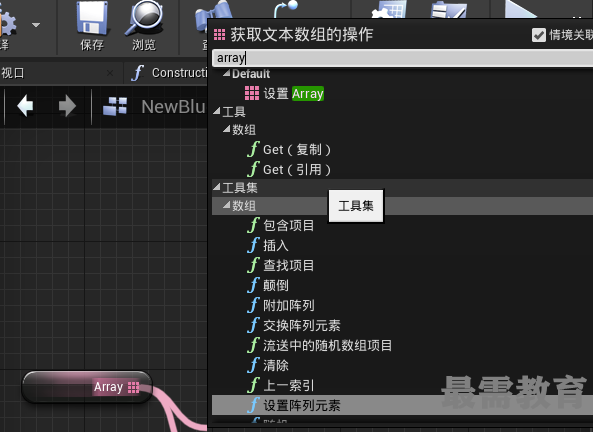Collapse the 数组 group under 工具
The height and width of the screenshot is (432, 593).
[227, 129]
